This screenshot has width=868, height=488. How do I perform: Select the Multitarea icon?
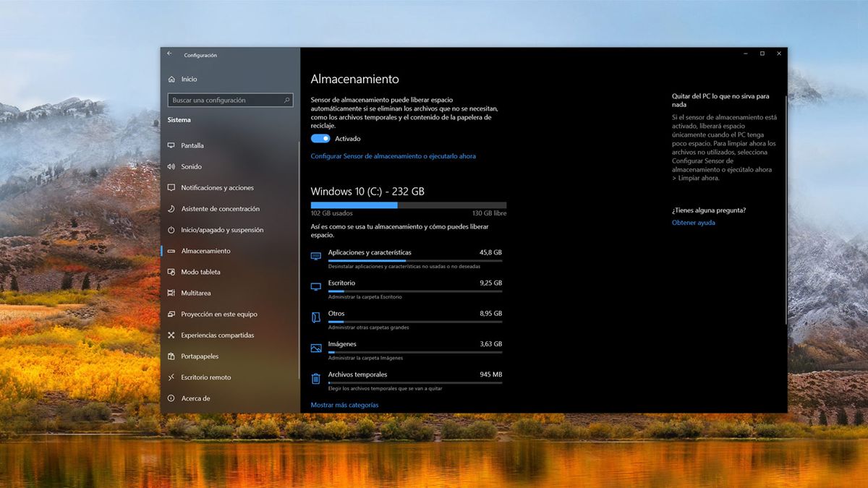point(173,293)
